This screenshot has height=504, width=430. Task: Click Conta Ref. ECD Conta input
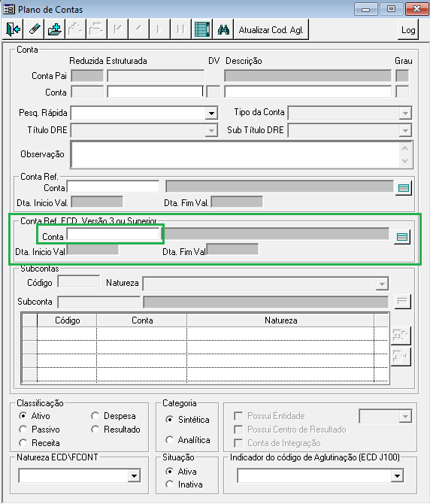point(114,234)
